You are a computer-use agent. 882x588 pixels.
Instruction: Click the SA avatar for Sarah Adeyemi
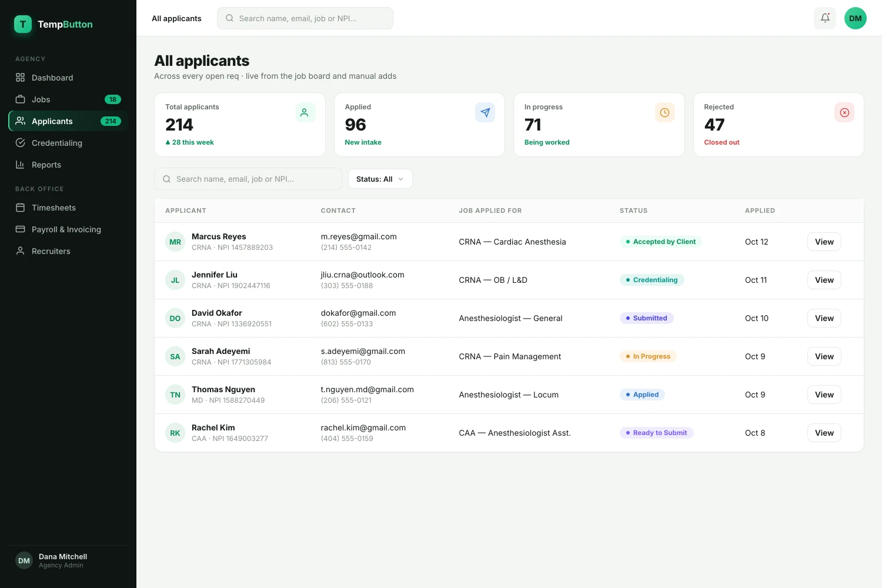click(x=175, y=356)
